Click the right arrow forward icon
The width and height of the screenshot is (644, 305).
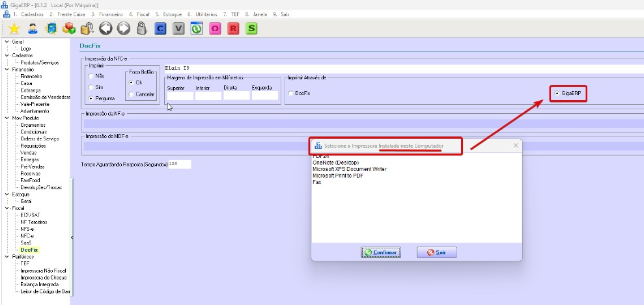[123, 28]
